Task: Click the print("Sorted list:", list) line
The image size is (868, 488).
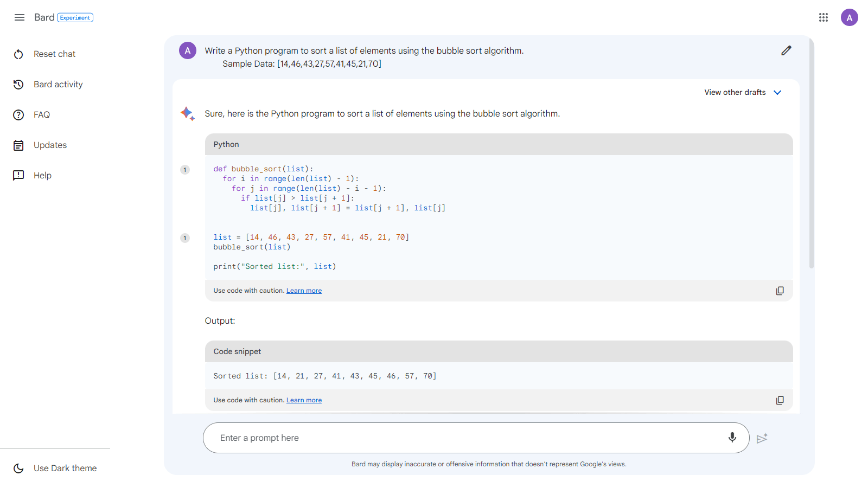Action: (x=275, y=267)
